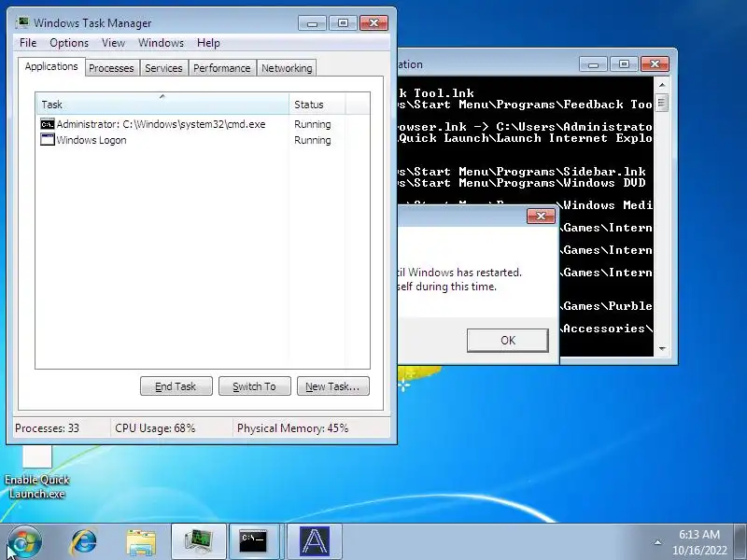Launch Internet Explorer from the taskbar
The width and height of the screenshot is (747, 560).
pos(84,542)
